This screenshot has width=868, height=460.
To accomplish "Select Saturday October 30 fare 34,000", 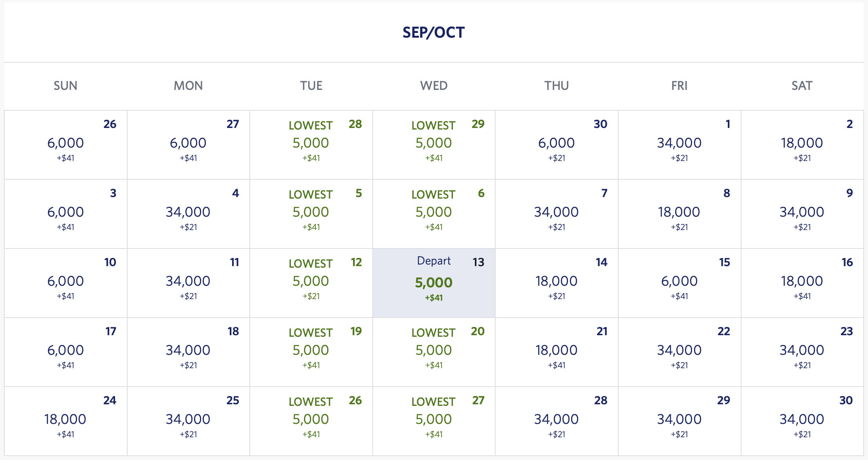I will 802,421.
